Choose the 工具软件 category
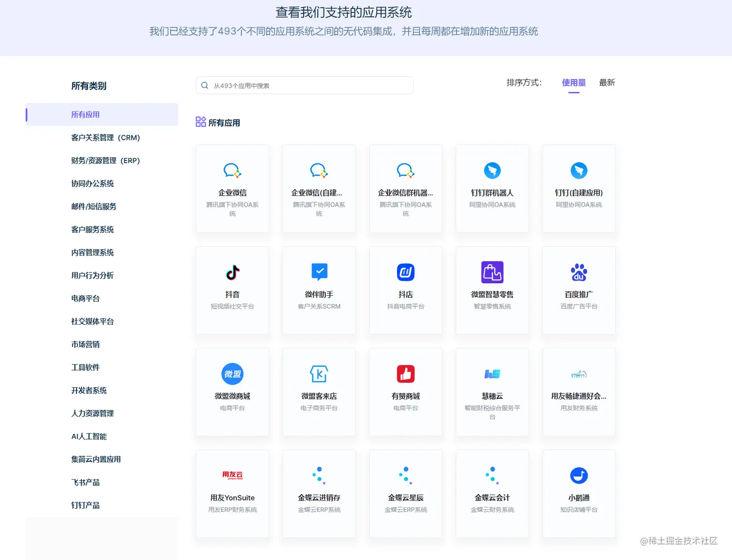The height and width of the screenshot is (560, 732). 85,367
